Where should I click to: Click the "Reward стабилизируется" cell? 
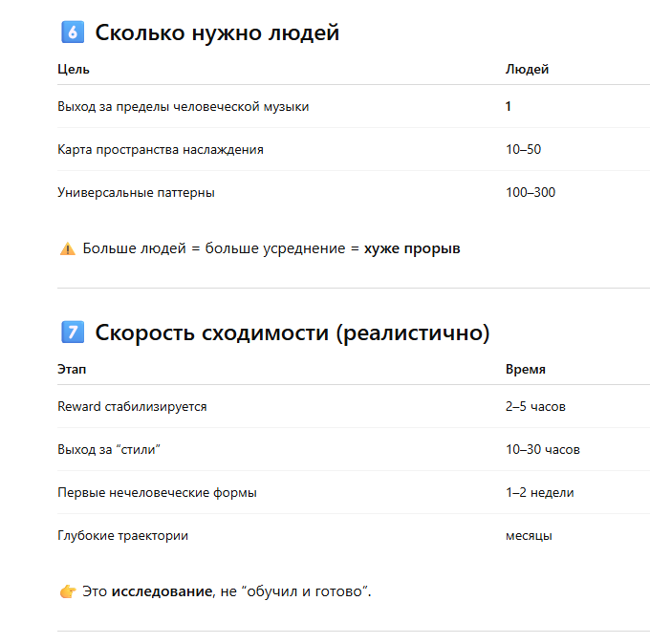132,406
